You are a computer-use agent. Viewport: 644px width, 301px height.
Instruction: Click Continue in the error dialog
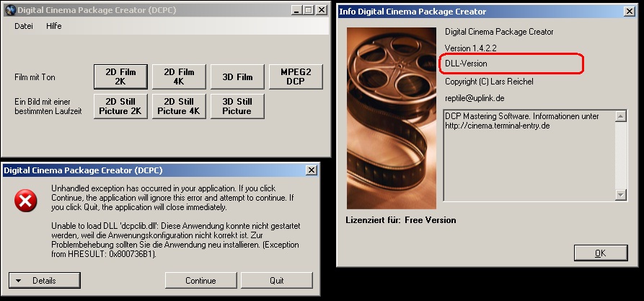[200, 280]
